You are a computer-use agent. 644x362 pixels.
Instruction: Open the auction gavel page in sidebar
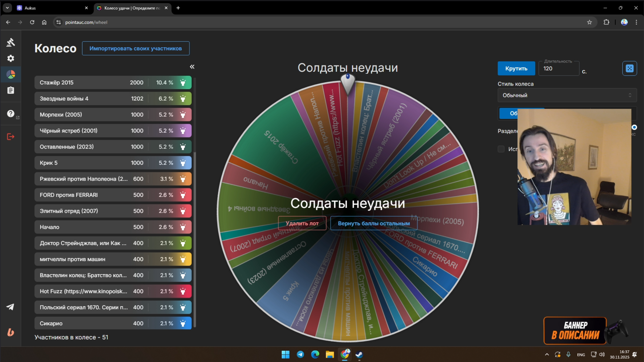coord(10,42)
